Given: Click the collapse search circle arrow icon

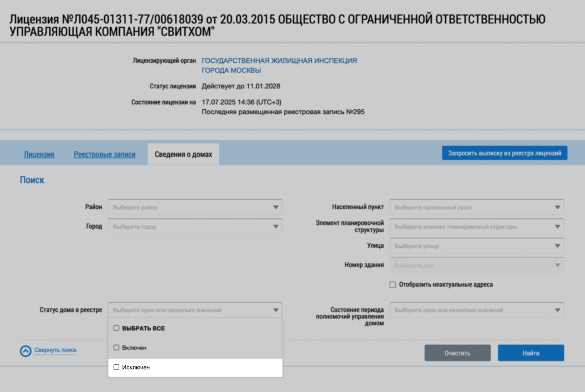Looking at the screenshot, I should [x=26, y=351].
